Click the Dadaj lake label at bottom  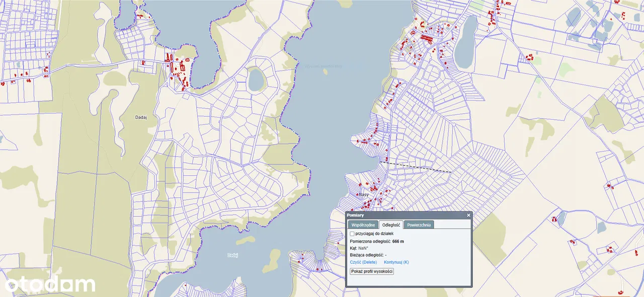pos(232,255)
